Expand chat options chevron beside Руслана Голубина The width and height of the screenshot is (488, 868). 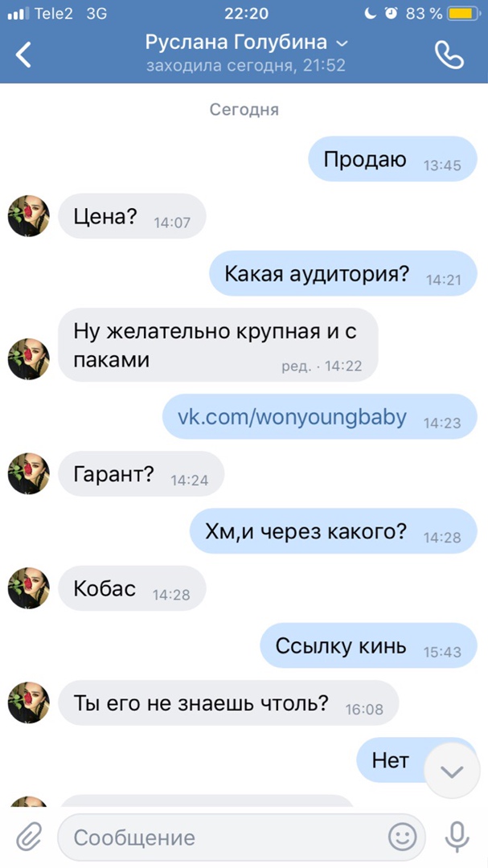pos(342,43)
